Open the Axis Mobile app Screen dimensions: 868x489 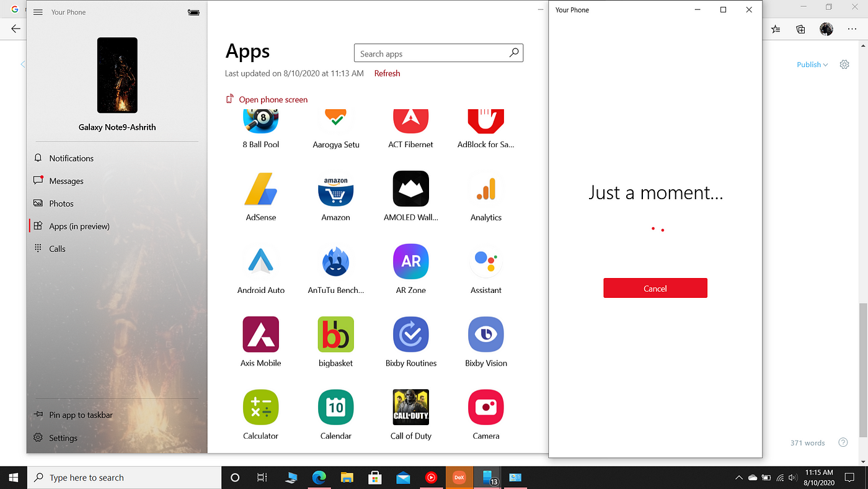(260, 334)
